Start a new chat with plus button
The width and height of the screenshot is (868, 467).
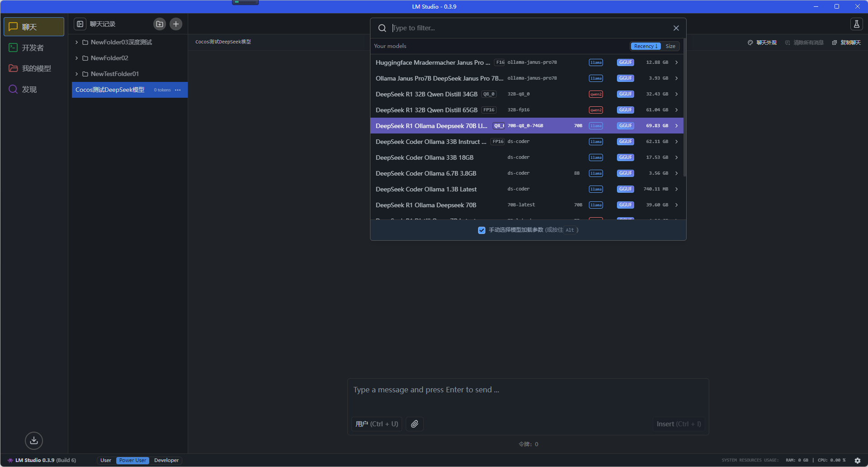[176, 24]
